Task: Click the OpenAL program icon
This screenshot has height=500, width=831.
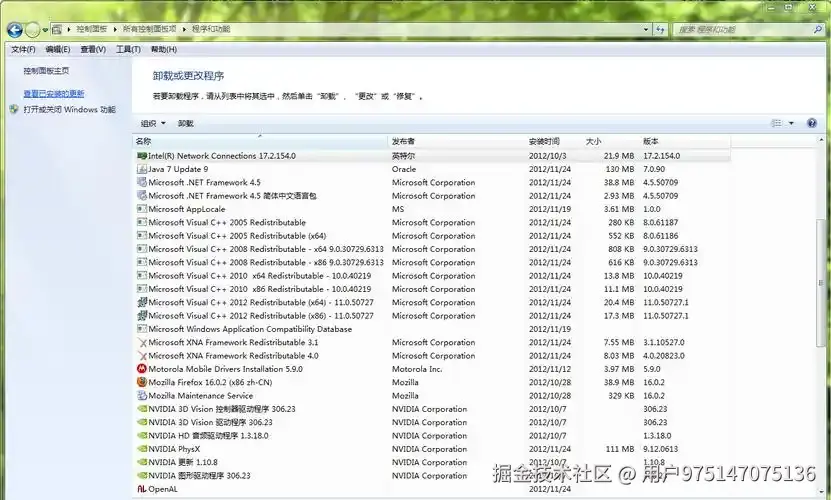Action: (142, 489)
